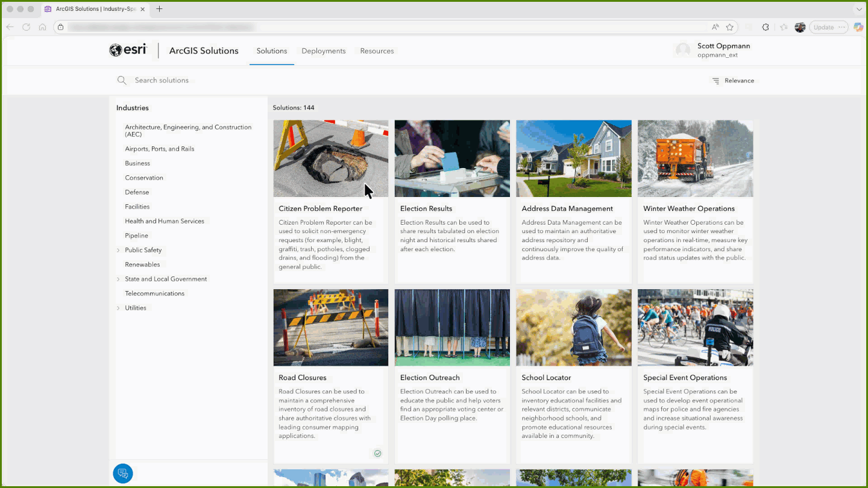The height and width of the screenshot is (488, 868).
Task: Open the blue chat bubble button
Action: point(123,473)
